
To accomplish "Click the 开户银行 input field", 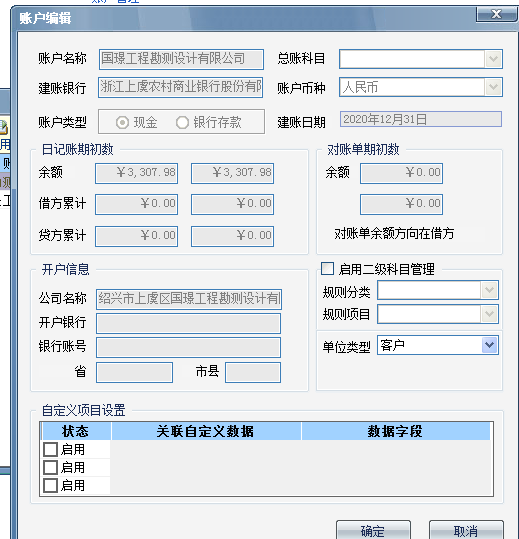I will pos(188,323).
